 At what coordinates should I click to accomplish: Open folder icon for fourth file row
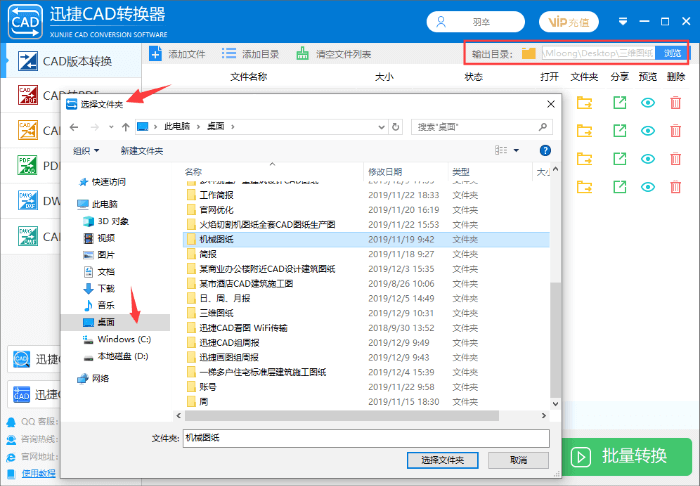coord(584,187)
